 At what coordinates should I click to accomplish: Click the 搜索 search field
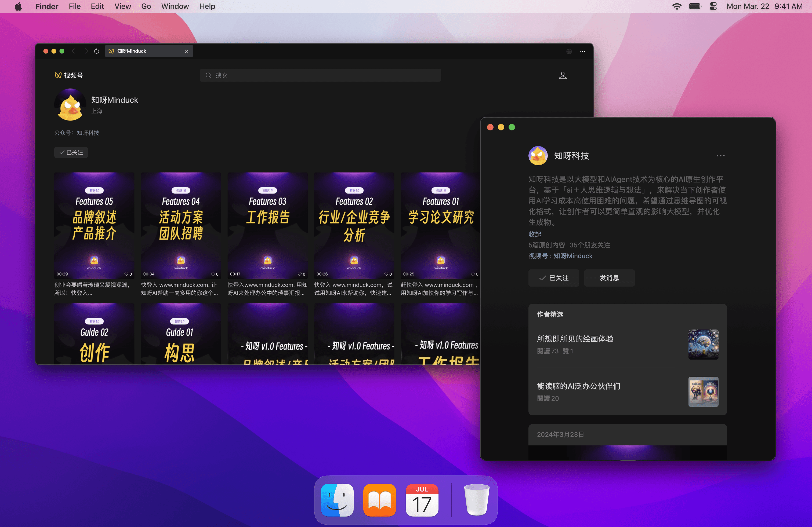[320, 75]
